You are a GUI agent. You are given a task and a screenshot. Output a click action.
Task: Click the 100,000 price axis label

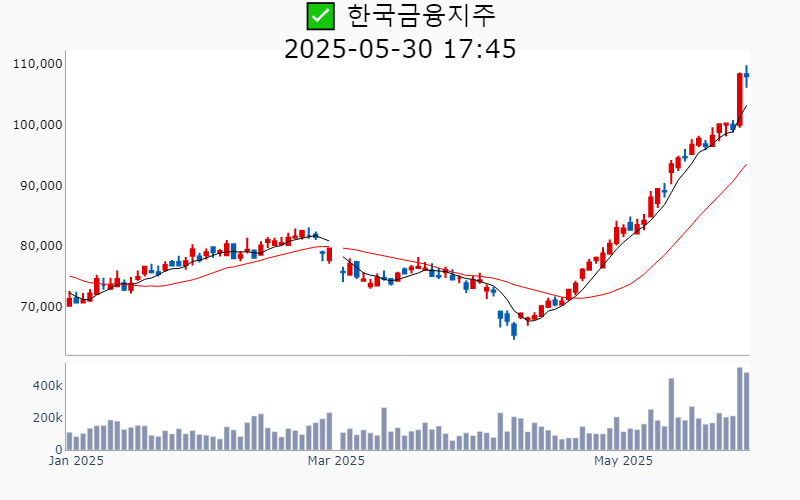[38, 124]
